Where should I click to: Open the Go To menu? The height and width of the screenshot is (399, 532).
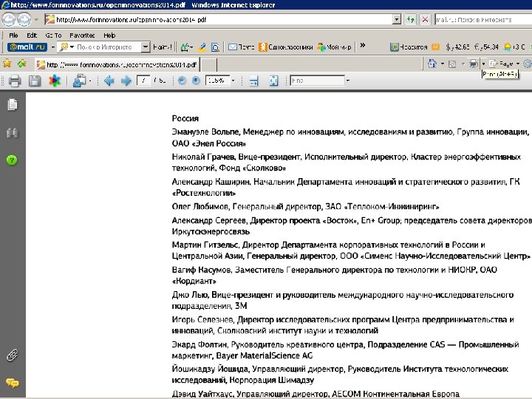tap(54, 35)
